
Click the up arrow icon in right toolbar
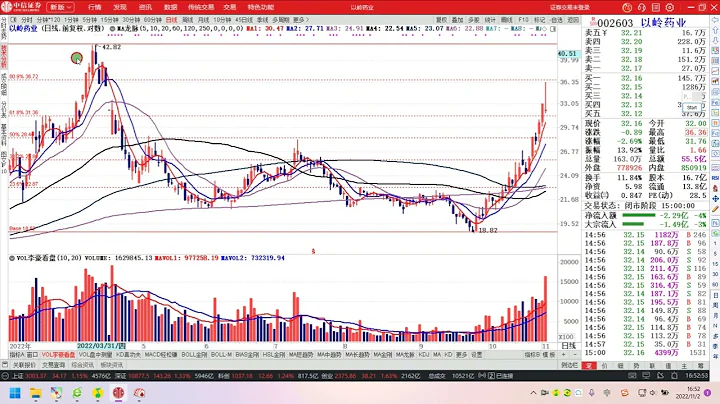pos(715,31)
